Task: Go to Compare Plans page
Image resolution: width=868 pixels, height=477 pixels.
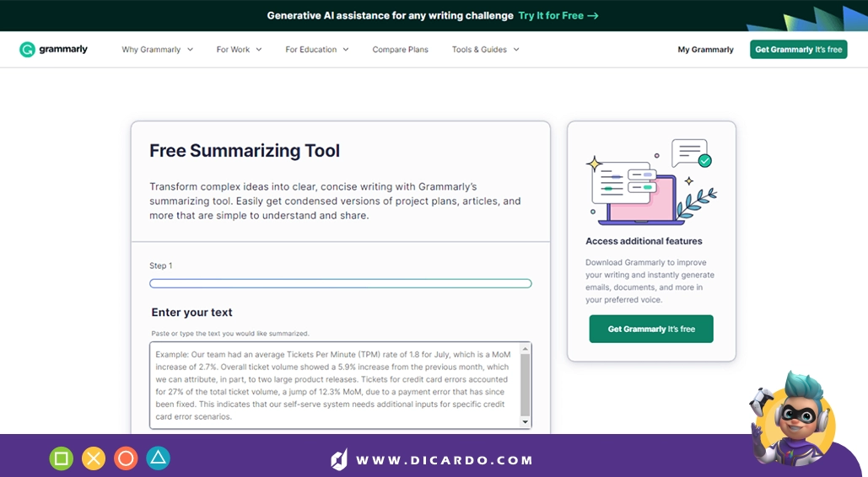Action: 400,49
